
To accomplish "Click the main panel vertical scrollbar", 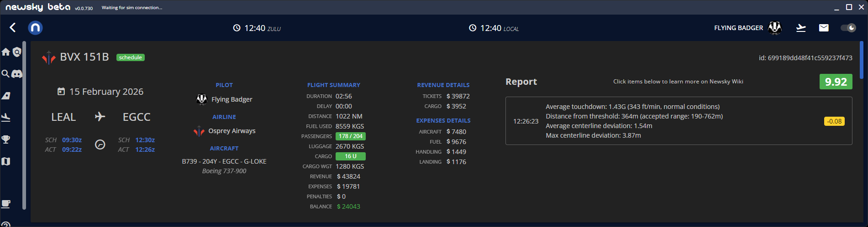I will (862, 60).
